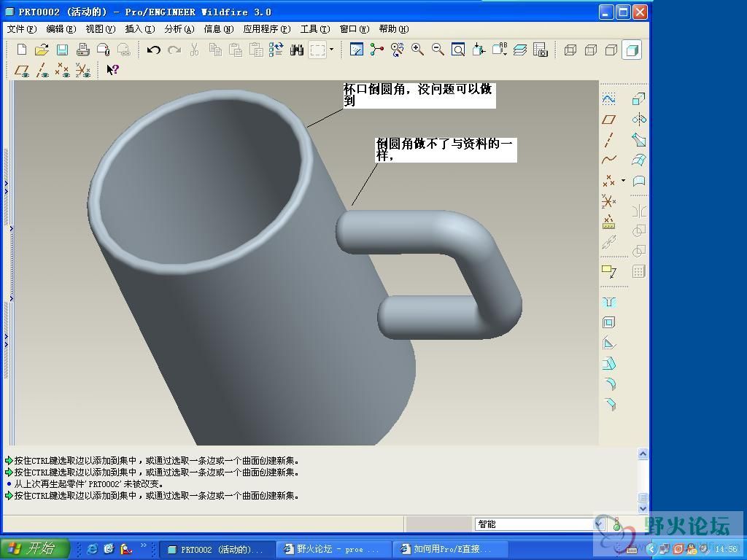Image resolution: width=747 pixels, height=560 pixels.
Task: Switch model display to Wireframe
Action: tap(570, 50)
